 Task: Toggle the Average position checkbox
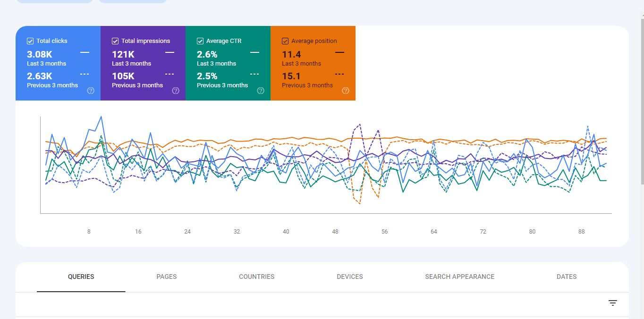tap(285, 41)
